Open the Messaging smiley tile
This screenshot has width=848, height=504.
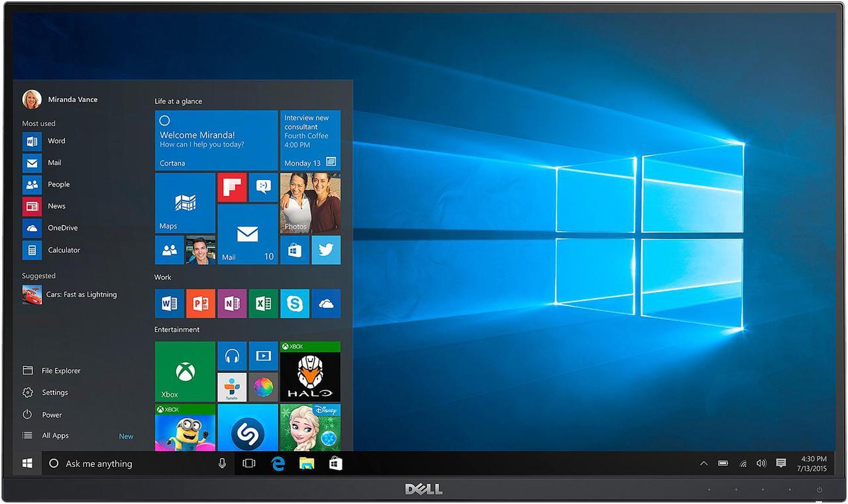pyautogui.click(x=263, y=187)
